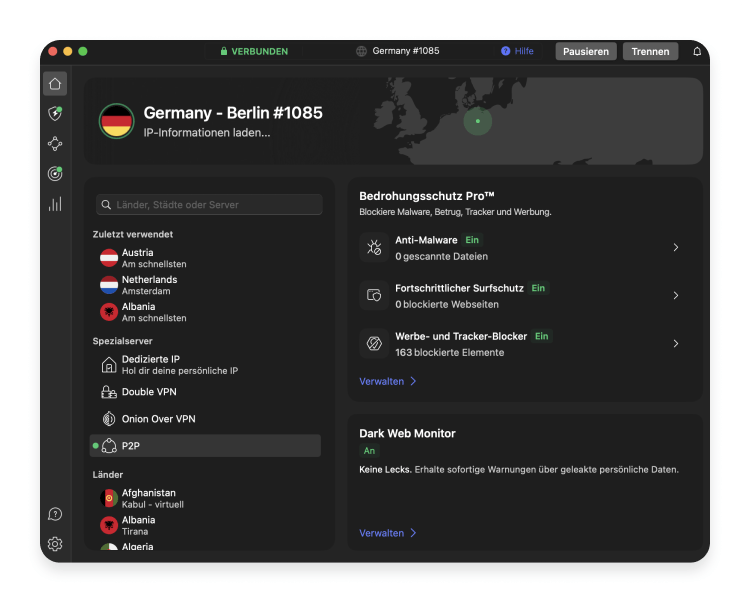Click the Netherlands flag icon
The image size is (750, 603).
(109, 285)
